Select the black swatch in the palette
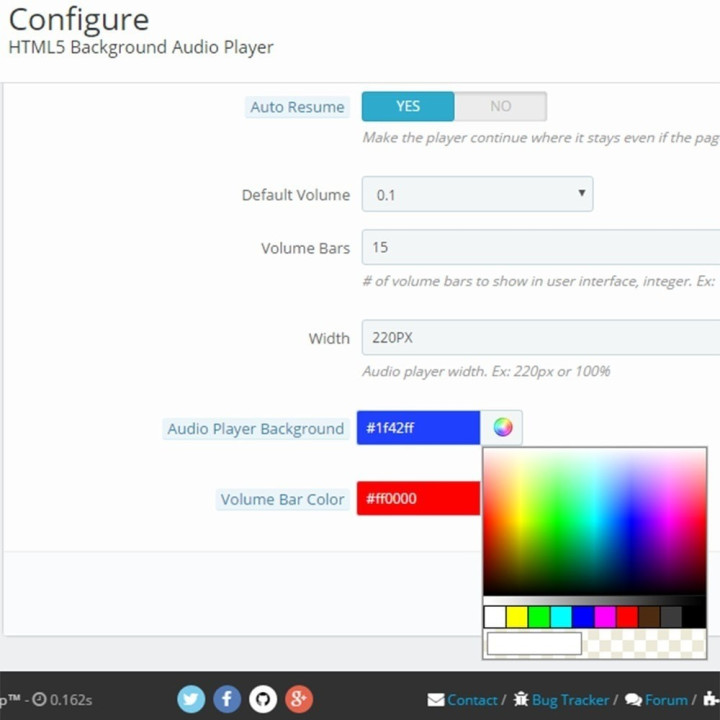This screenshot has width=720, height=720. [694, 617]
